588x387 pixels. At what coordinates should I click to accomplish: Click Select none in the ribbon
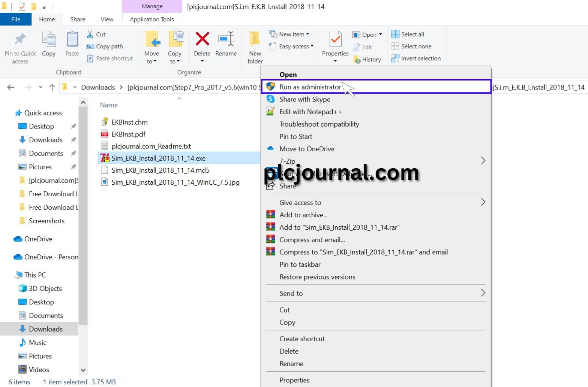[x=411, y=46]
